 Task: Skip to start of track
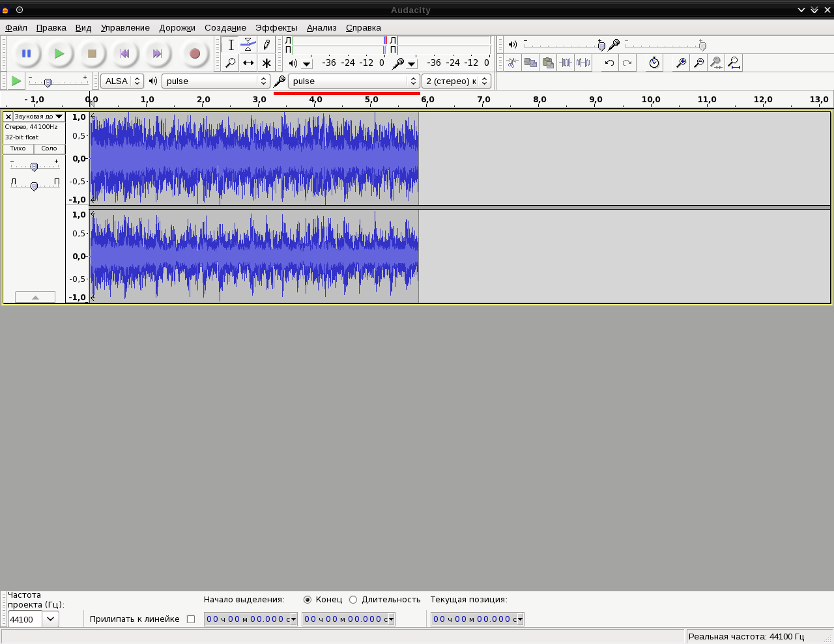(x=124, y=53)
